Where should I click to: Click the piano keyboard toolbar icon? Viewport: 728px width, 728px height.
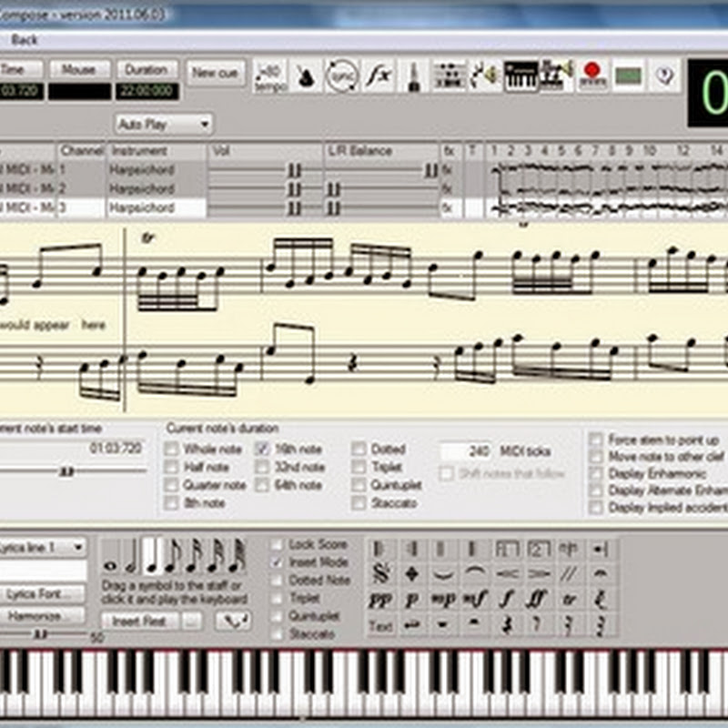pyautogui.click(x=521, y=76)
